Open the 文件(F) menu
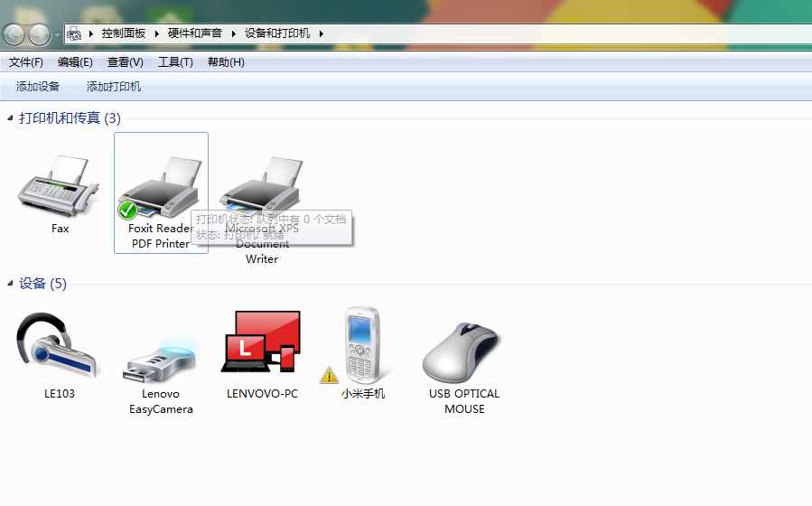This screenshot has width=812, height=506. pyautogui.click(x=26, y=62)
